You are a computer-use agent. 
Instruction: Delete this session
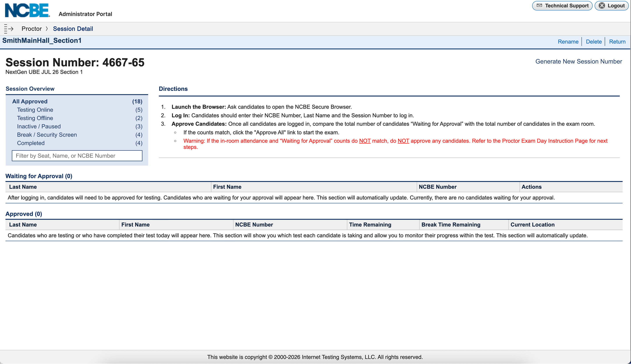[594, 41]
